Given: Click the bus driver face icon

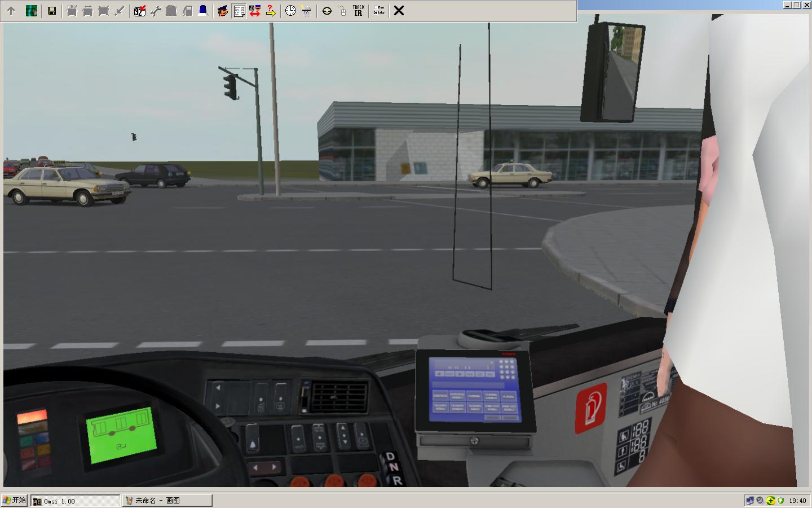Looking at the screenshot, I should [x=223, y=11].
